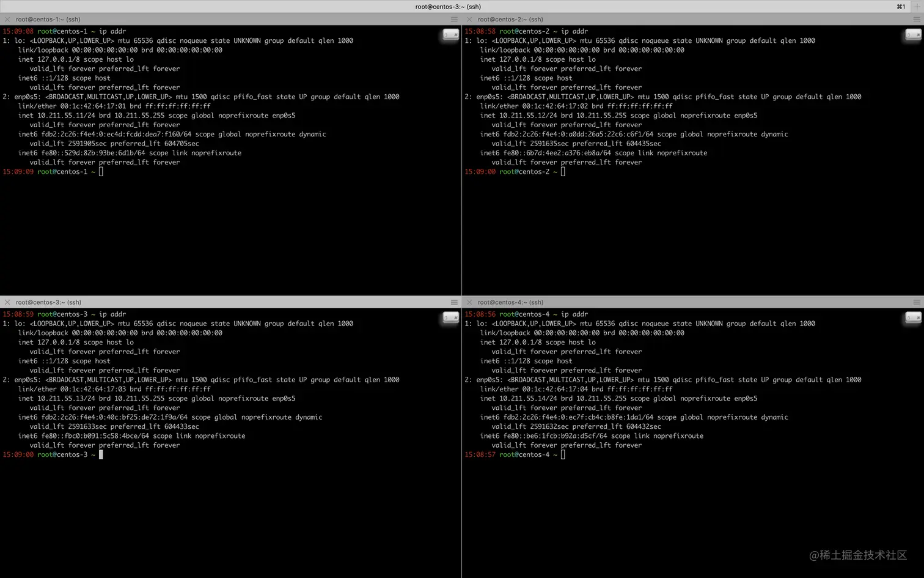Close the root@centos-3 pane with its X icon
This screenshot has height=578, width=924.
pyautogui.click(x=7, y=302)
